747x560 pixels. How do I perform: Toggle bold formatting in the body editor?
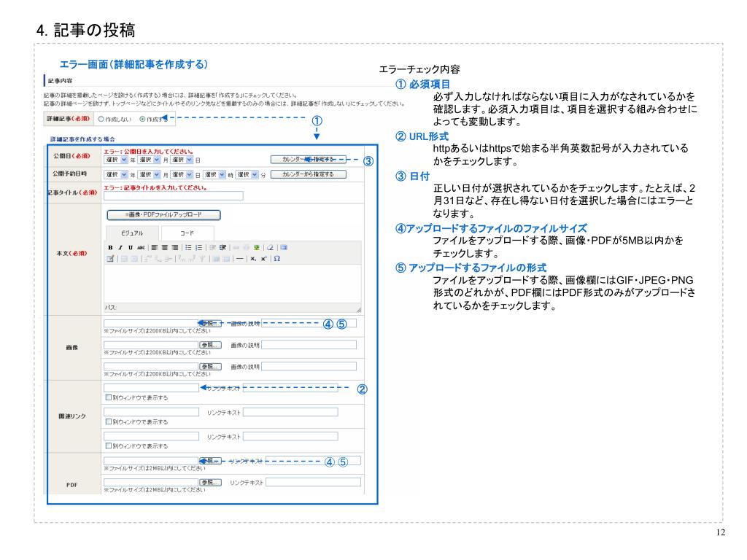111,248
